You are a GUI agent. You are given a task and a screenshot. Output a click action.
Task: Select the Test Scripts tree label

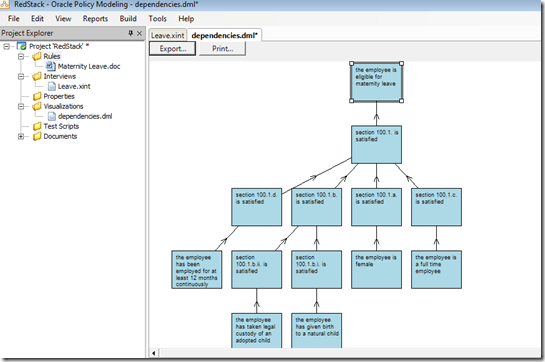coord(61,126)
